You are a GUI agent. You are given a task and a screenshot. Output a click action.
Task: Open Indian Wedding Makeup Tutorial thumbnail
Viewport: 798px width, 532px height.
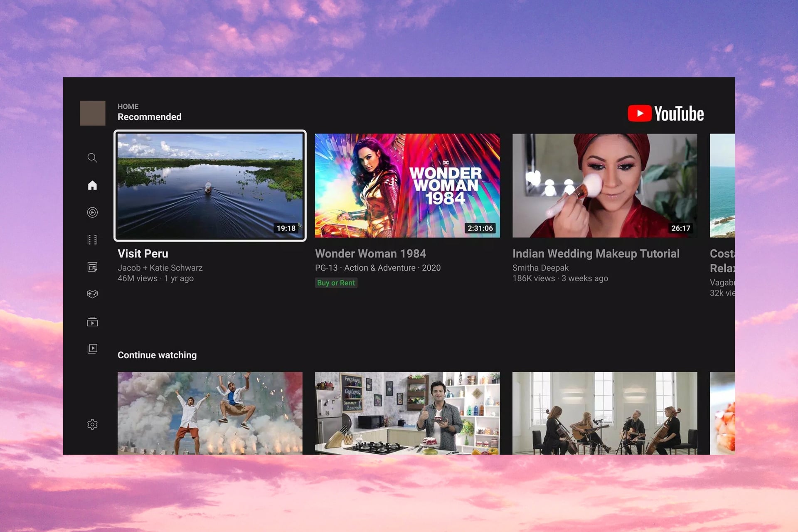(x=605, y=185)
